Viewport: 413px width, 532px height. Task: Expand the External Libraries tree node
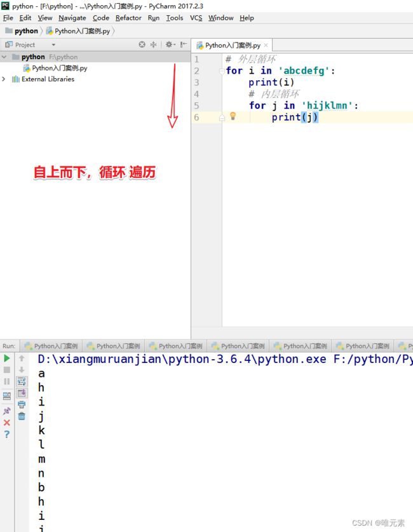[4, 79]
